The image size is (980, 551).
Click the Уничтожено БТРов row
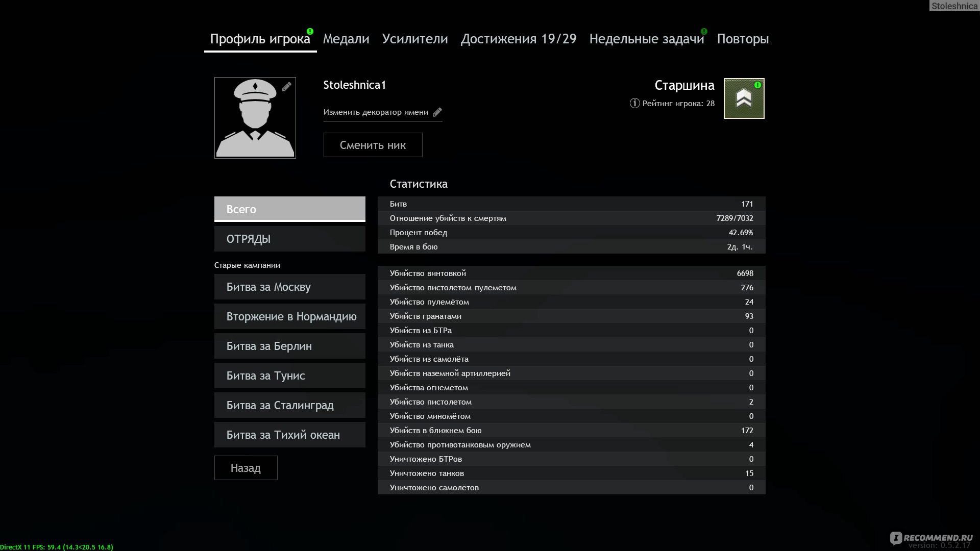tap(572, 459)
